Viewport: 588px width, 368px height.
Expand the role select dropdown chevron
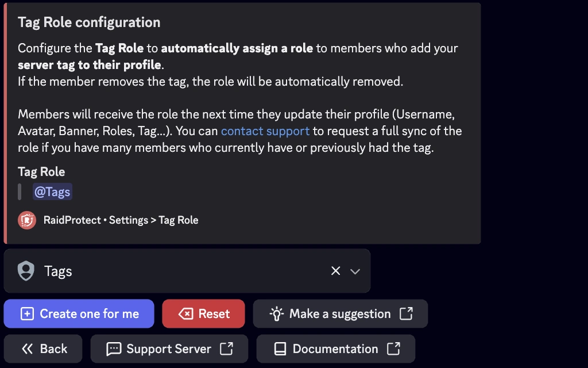coord(355,271)
